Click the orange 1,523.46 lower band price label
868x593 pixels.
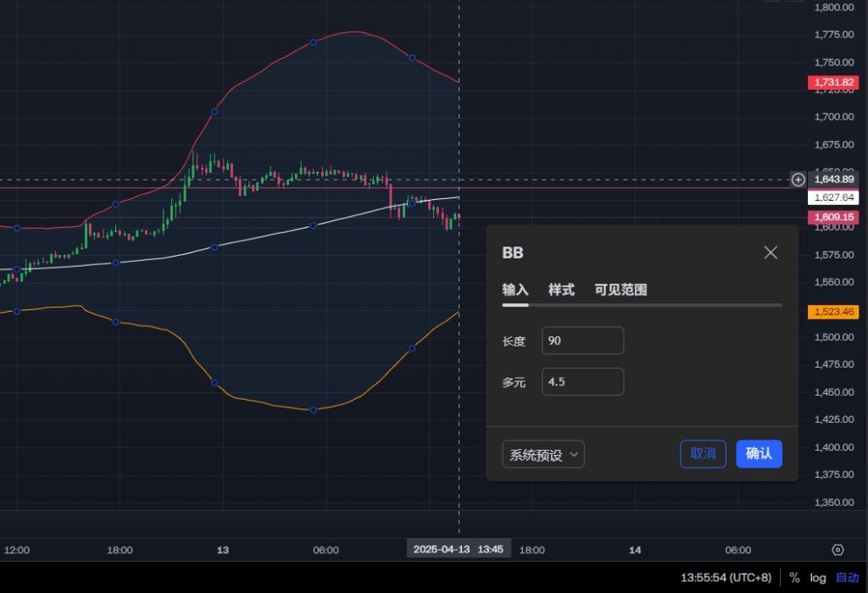tap(834, 312)
